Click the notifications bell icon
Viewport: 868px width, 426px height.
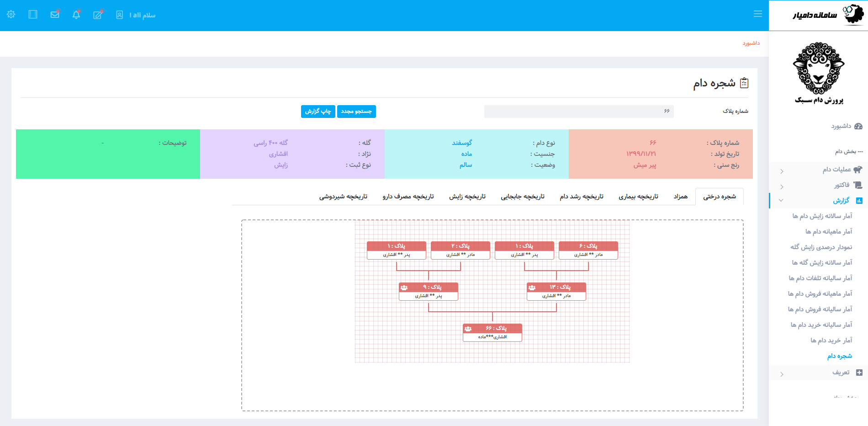(x=76, y=15)
